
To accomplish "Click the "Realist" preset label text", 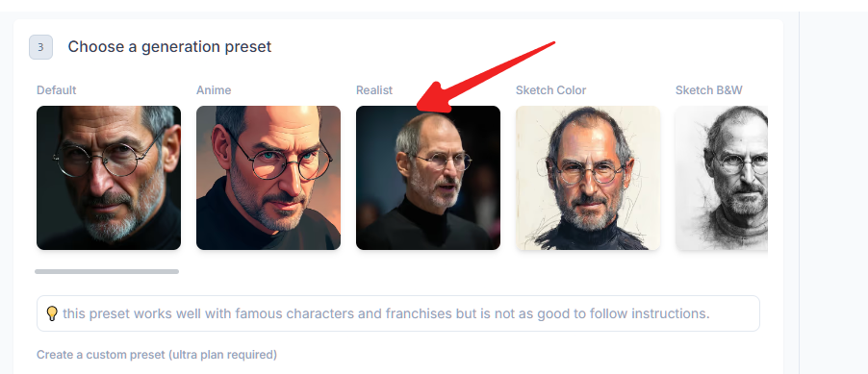I will coord(374,90).
